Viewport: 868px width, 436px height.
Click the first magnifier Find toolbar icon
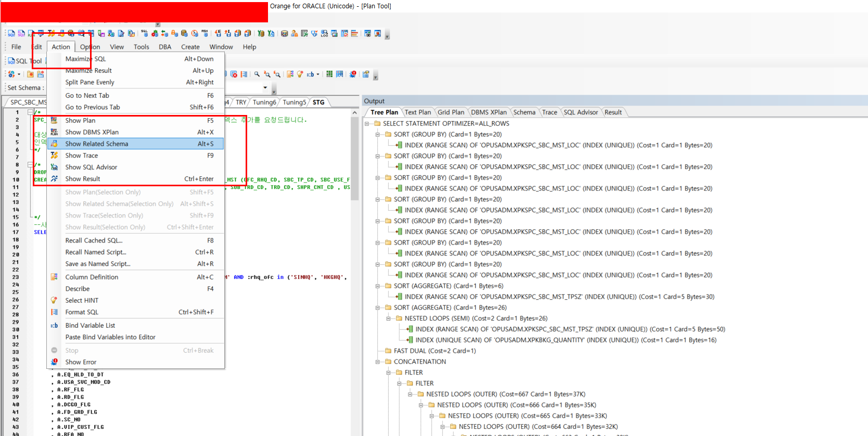coord(257,74)
